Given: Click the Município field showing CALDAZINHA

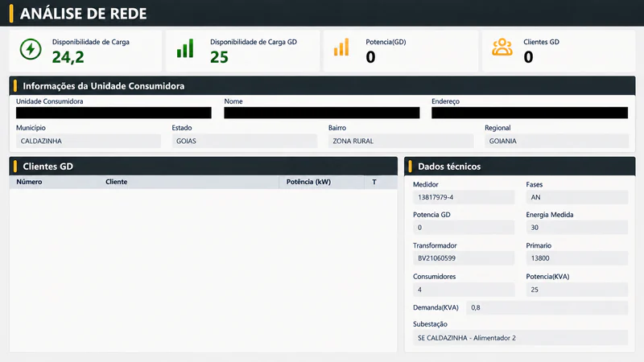Looking at the screenshot, I should pos(89,142).
